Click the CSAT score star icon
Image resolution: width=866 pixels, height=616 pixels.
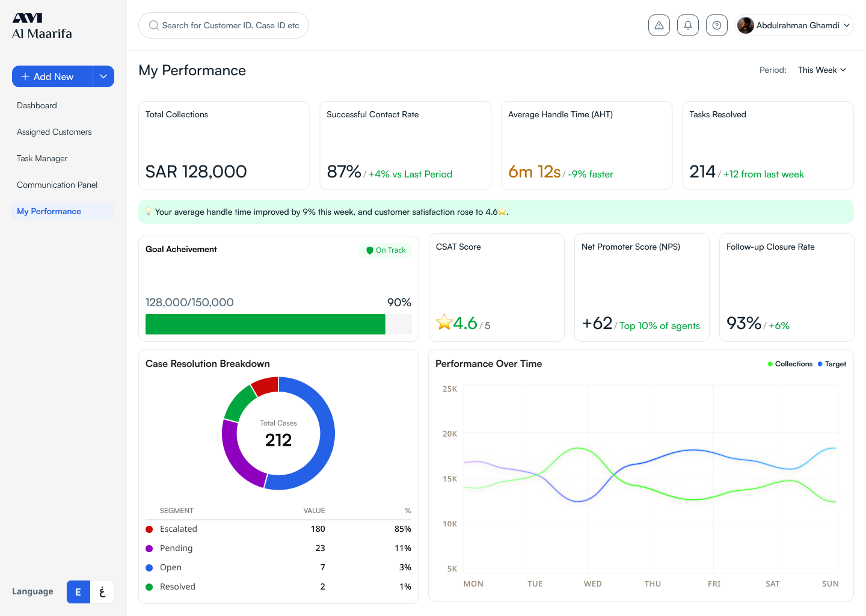click(444, 322)
